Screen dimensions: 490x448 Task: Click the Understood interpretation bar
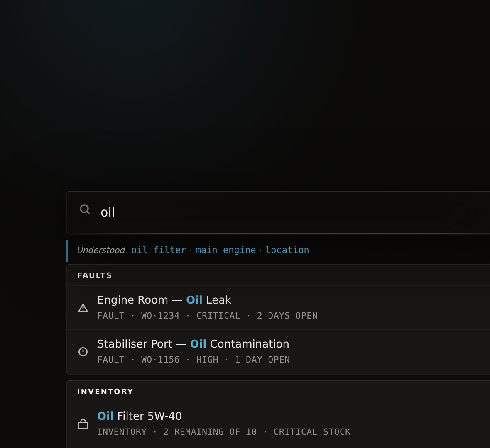[x=100, y=250]
